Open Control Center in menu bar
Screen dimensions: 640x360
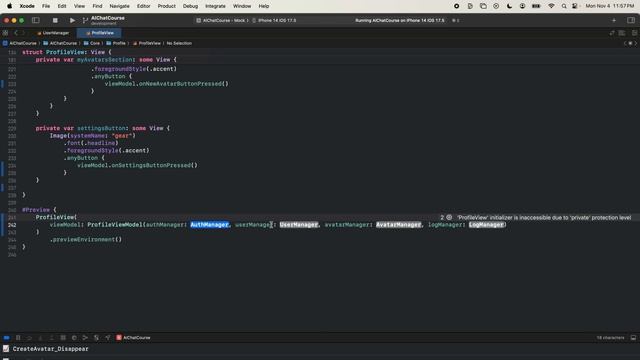pos(575,6)
